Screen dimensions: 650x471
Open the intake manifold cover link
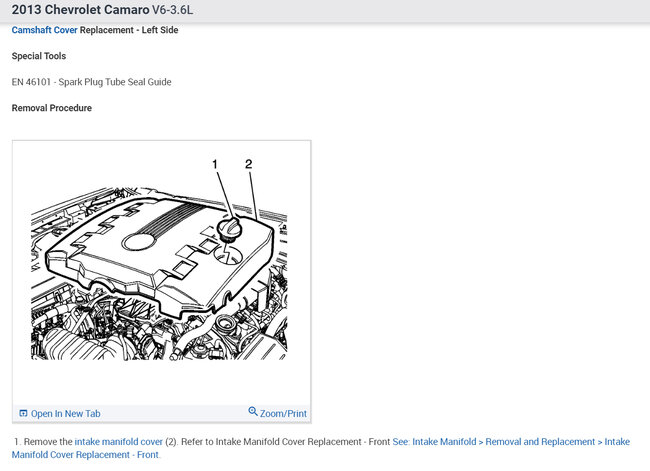119,442
